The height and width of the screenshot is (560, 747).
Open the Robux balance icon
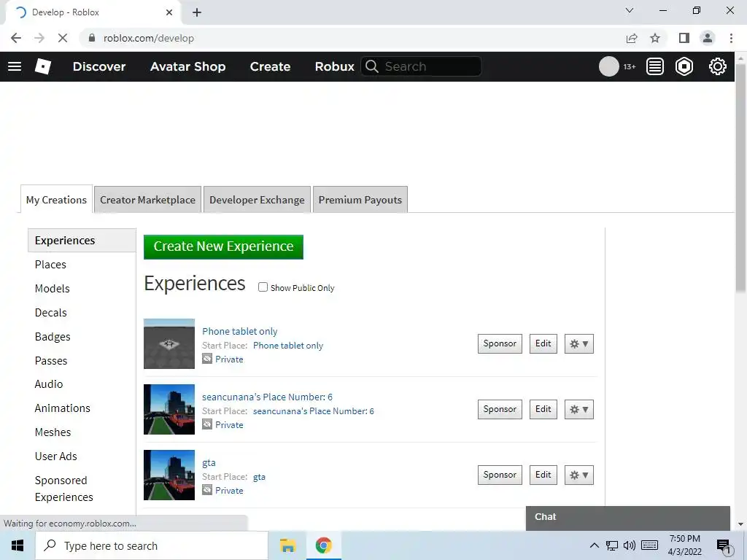pos(684,66)
